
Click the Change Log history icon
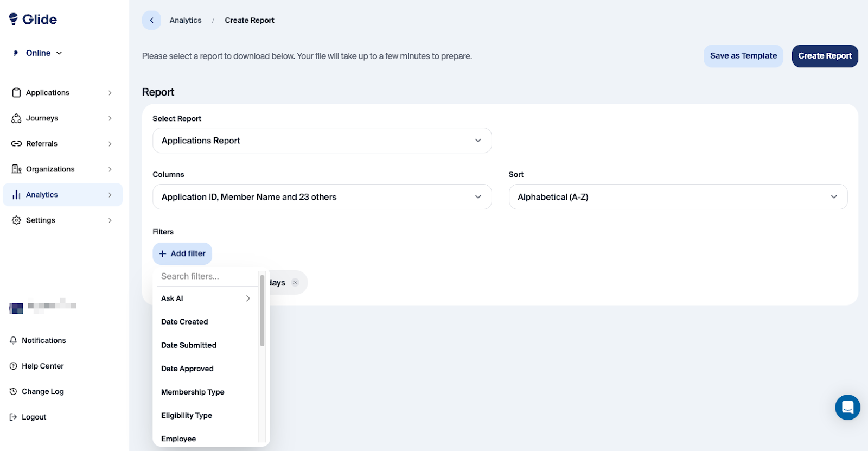click(x=14, y=391)
